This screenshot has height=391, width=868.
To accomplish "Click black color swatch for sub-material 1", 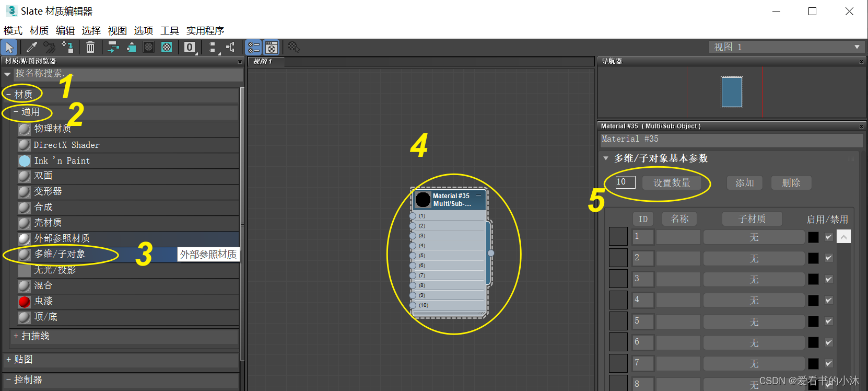I will pyautogui.click(x=813, y=237).
